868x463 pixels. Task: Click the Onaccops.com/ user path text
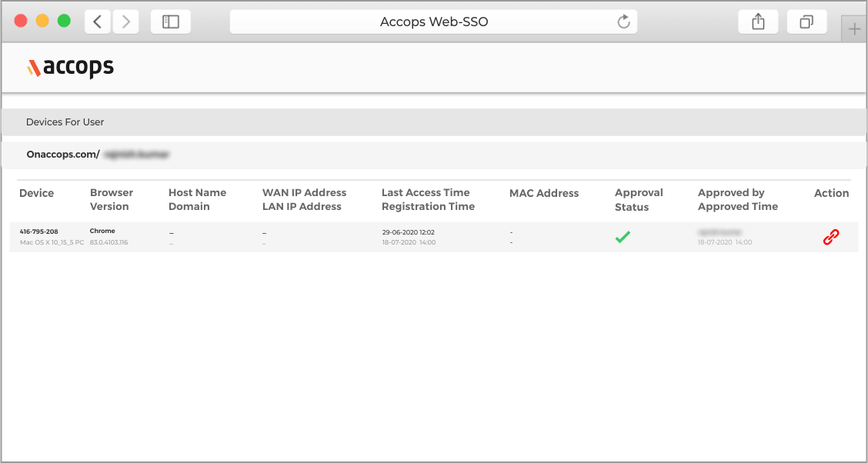(x=63, y=155)
